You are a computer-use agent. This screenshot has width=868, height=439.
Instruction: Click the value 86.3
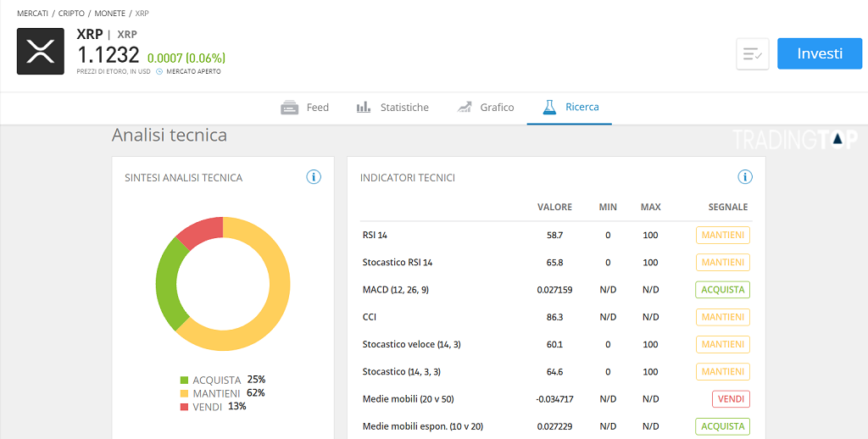[x=554, y=317]
